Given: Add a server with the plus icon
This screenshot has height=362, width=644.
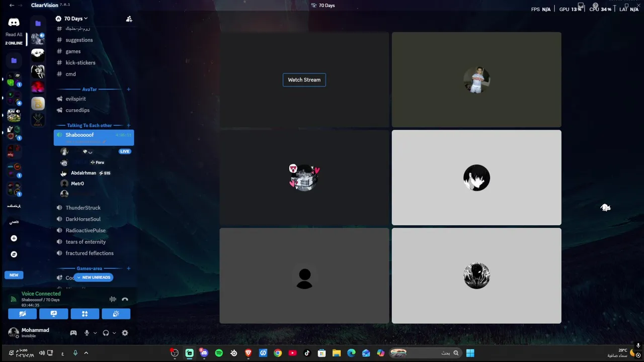Looking at the screenshot, I should (x=14, y=238).
